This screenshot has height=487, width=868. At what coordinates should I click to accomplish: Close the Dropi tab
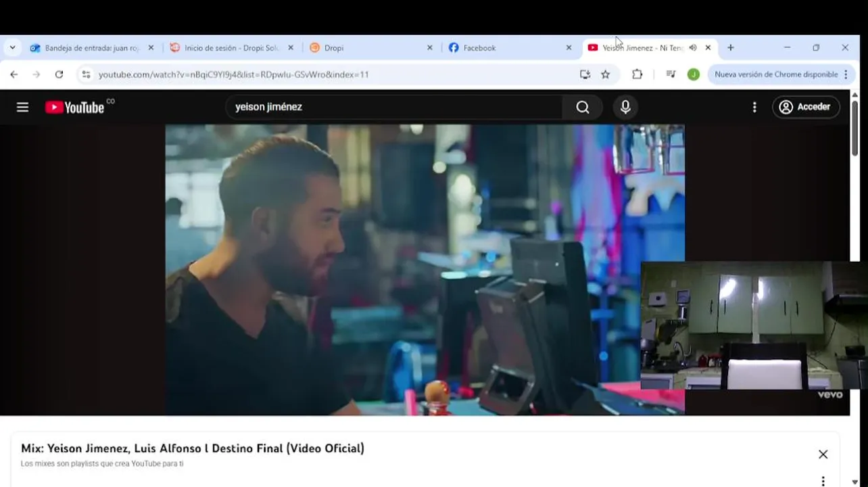pos(430,48)
